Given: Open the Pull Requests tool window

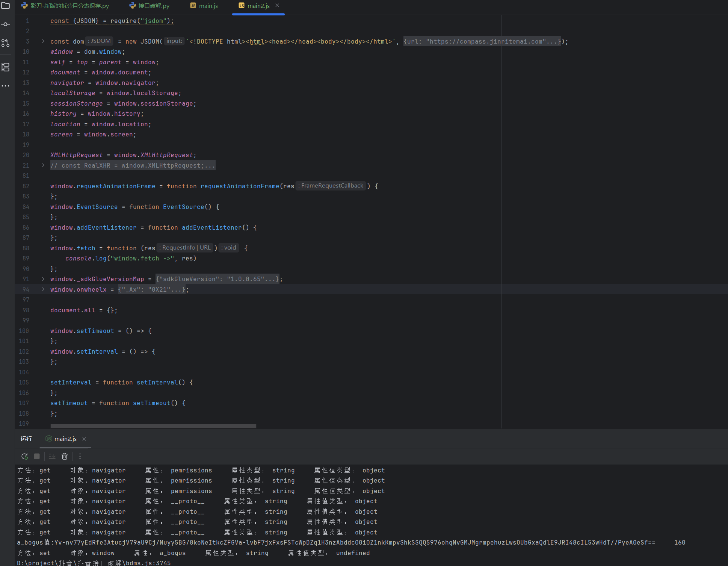Looking at the screenshot, I should point(6,43).
